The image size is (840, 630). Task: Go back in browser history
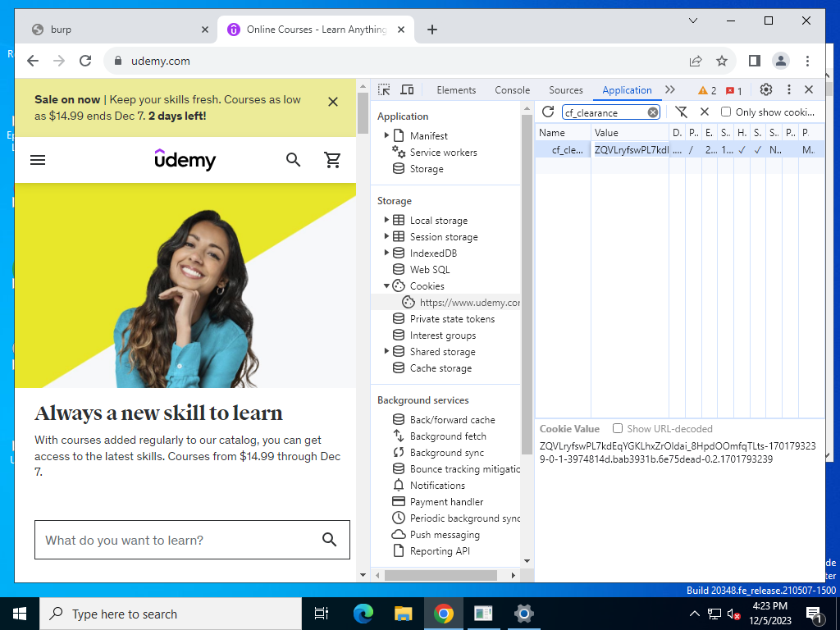coord(33,61)
